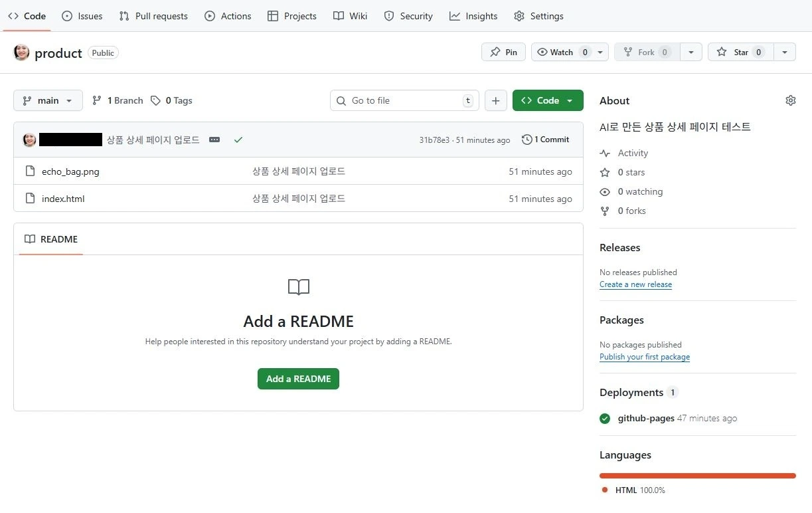The height and width of the screenshot is (513, 812).
Task: Click the 51 minutes ago timestamp for index.html
Action: pyautogui.click(x=540, y=199)
